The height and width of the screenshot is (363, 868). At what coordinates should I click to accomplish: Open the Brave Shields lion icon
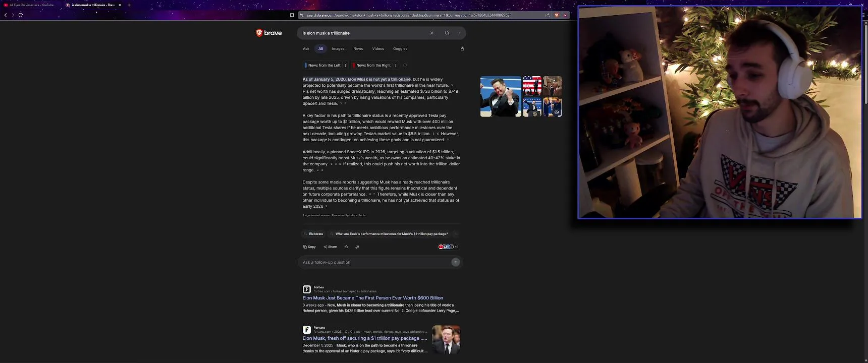point(557,15)
